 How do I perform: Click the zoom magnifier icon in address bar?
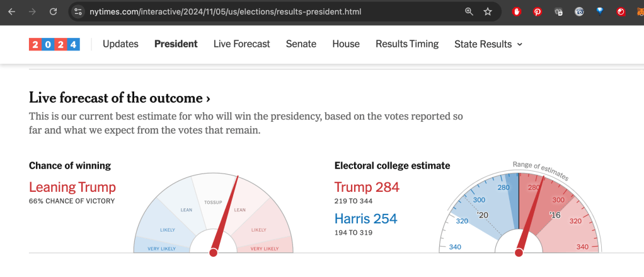point(469,11)
